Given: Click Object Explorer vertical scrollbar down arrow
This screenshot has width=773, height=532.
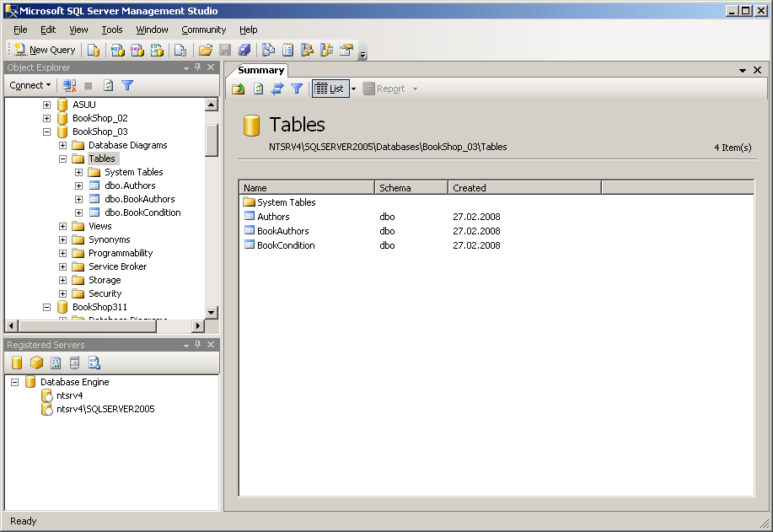Looking at the screenshot, I should [x=211, y=312].
